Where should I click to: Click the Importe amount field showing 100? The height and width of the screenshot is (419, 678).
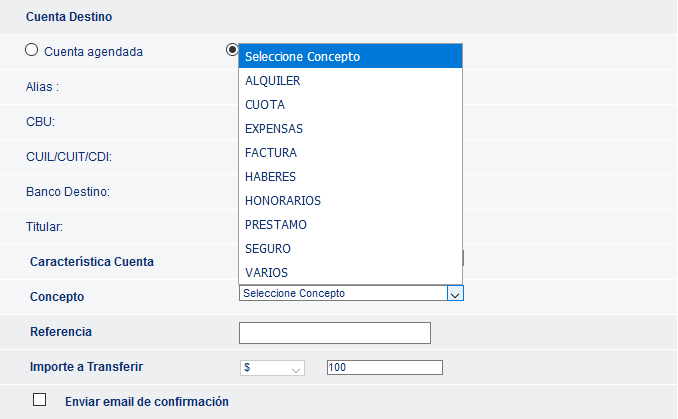pyautogui.click(x=384, y=368)
